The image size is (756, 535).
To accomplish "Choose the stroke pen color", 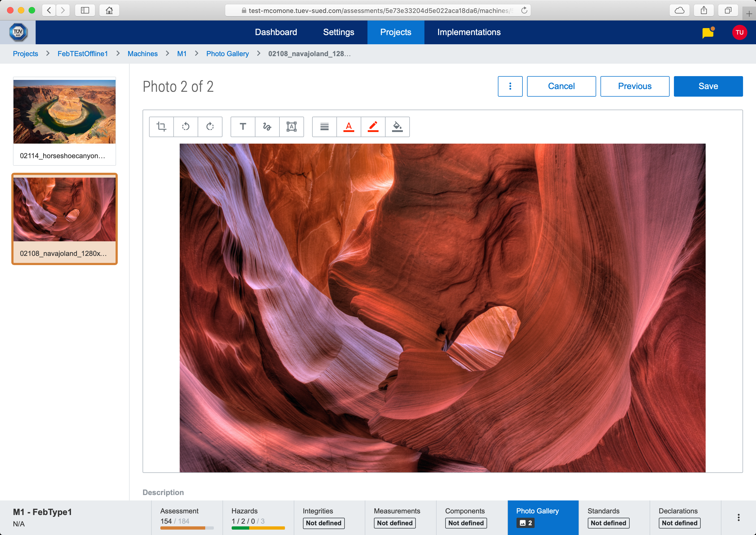I will [x=373, y=127].
